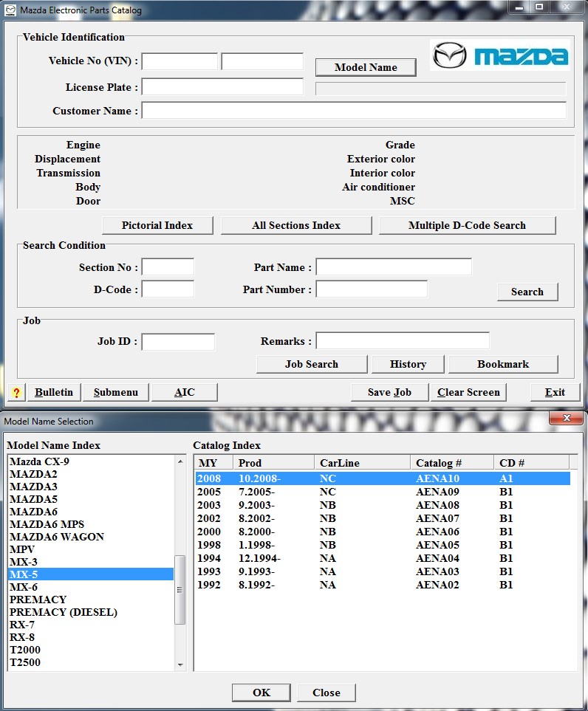The image size is (588, 711).
Task: Click model list scroll down arrow
Action: tap(180, 664)
